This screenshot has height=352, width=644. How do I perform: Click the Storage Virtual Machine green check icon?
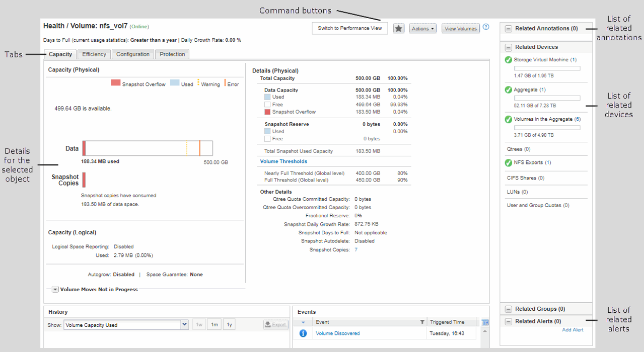(x=508, y=60)
